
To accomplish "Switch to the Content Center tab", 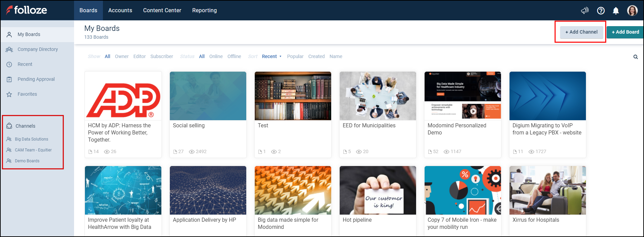I will click(x=162, y=10).
